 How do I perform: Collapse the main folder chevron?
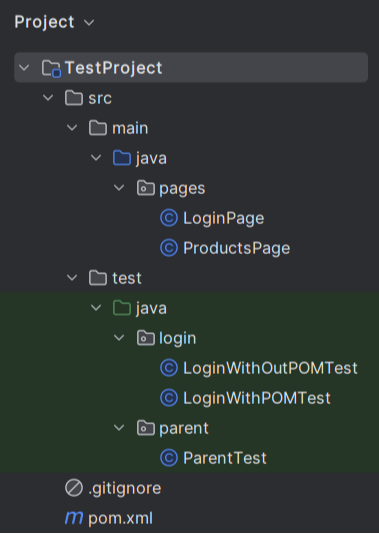pos(72,128)
